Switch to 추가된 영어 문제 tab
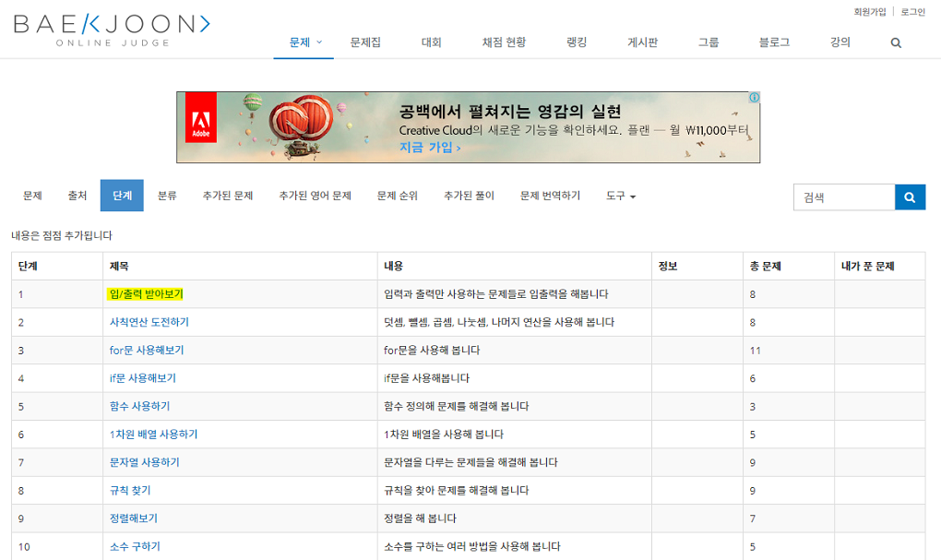This screenshot has width=941, height=560. tap(316, 196)
